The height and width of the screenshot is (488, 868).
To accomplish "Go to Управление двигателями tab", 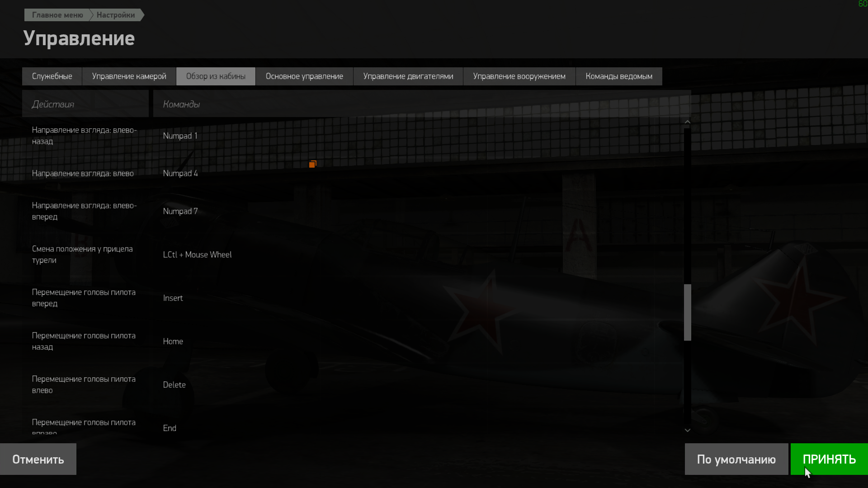I will click(x=408, y=76).
